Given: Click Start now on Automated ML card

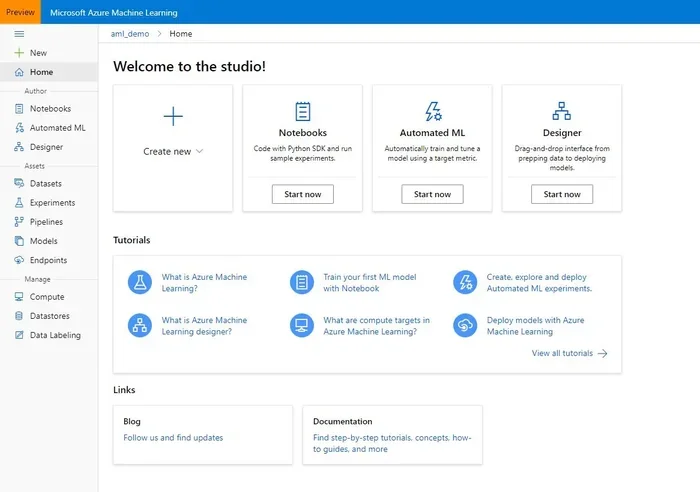Looking at the screenshot, I should pos(432,194).
